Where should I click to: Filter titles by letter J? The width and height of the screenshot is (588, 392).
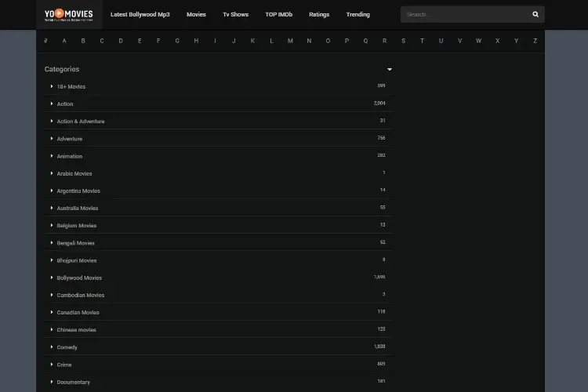234,41
